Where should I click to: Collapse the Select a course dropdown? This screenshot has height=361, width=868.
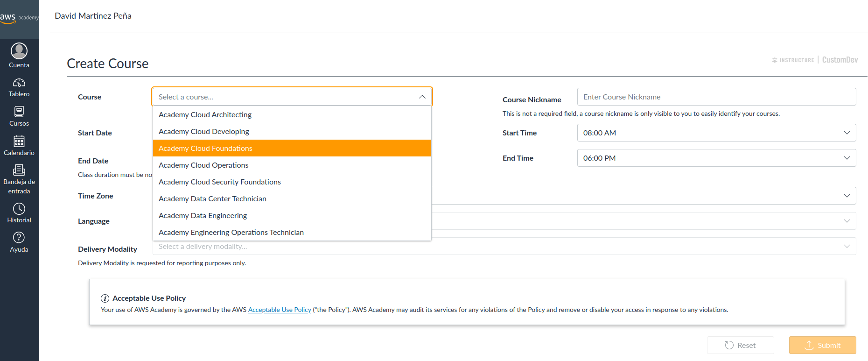[x=422, y=97]
